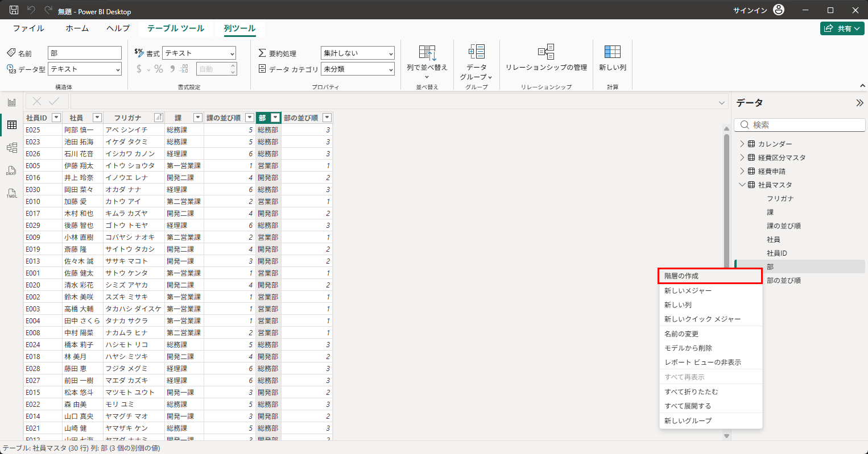Screen dimensions: 868x454
Task: Open DAX query view from the left sidebar
Action: point(12,170)
